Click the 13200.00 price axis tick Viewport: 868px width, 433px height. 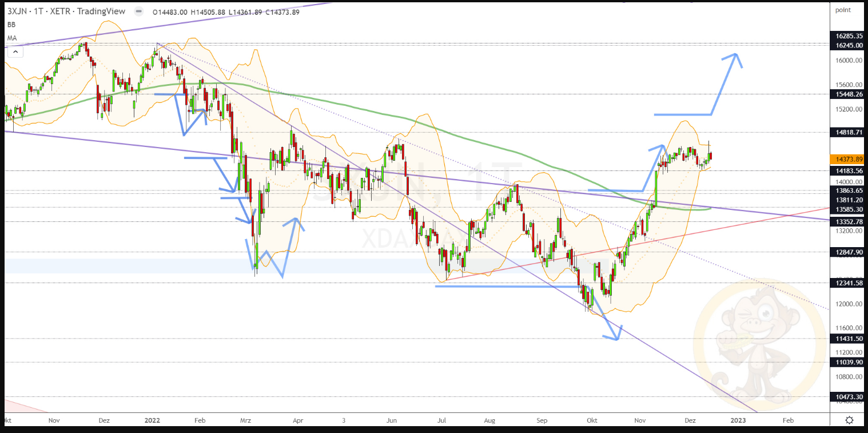coord(849,231)
